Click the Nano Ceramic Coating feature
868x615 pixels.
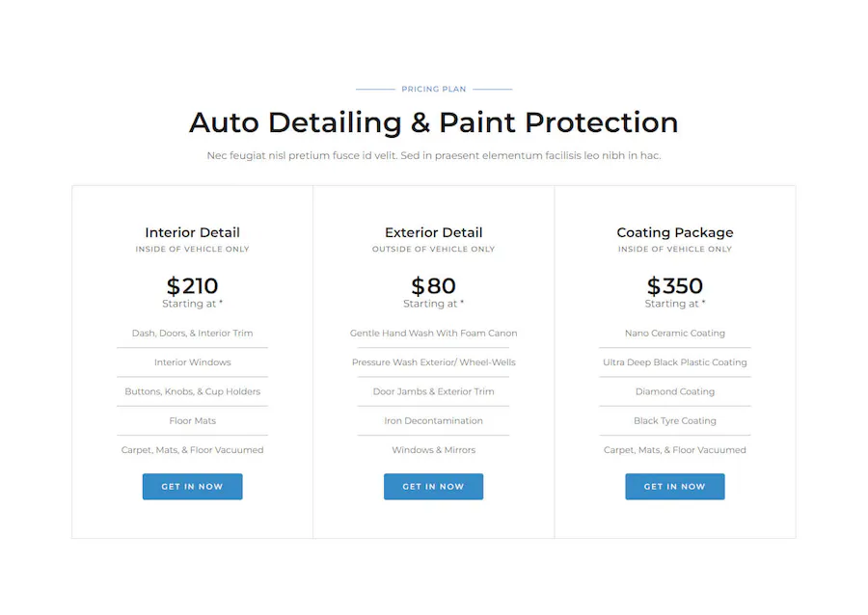tap(675, 333)
